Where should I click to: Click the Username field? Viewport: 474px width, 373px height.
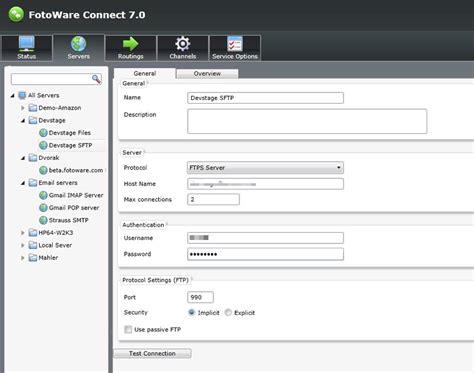pos(265,238)
